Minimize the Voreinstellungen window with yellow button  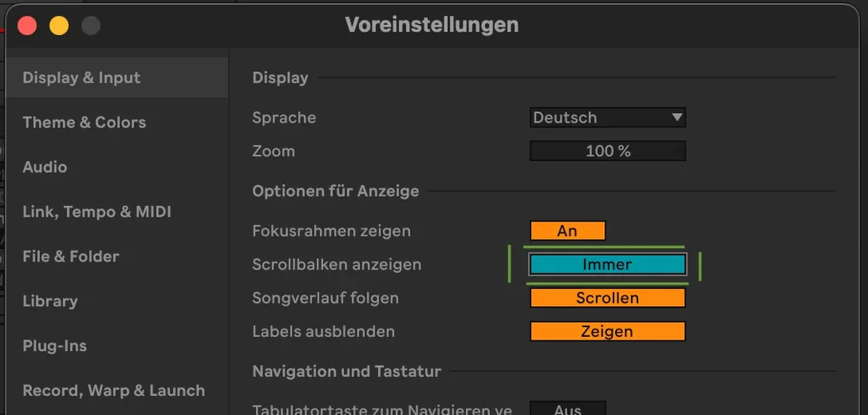pos(59,26)
